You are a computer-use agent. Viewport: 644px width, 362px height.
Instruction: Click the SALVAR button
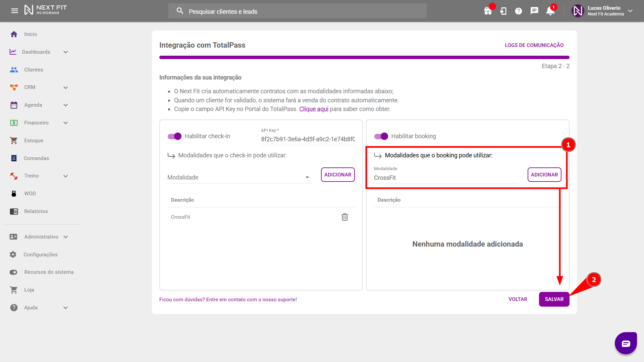pos(554,299)
